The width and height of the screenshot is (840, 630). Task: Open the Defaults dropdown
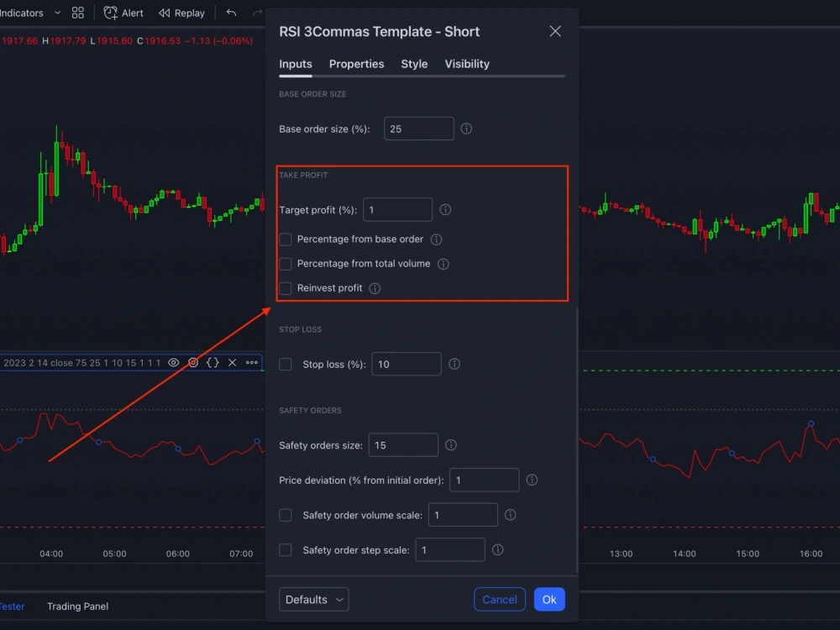click(314, 600)
